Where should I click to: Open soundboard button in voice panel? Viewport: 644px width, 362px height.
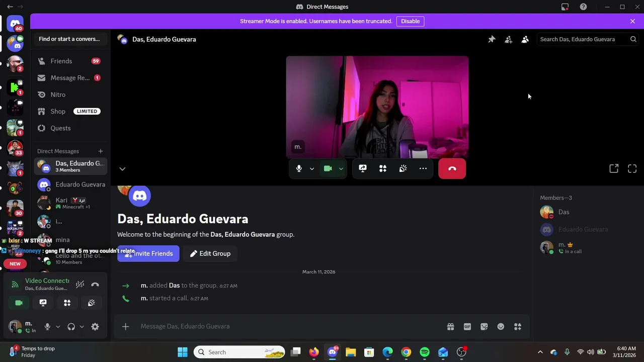click(91, 303)
